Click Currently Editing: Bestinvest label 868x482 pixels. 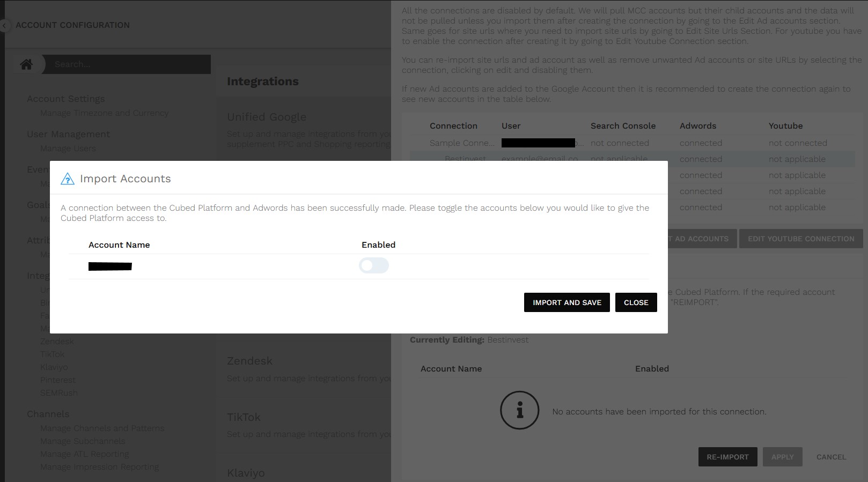coord(469,340)
